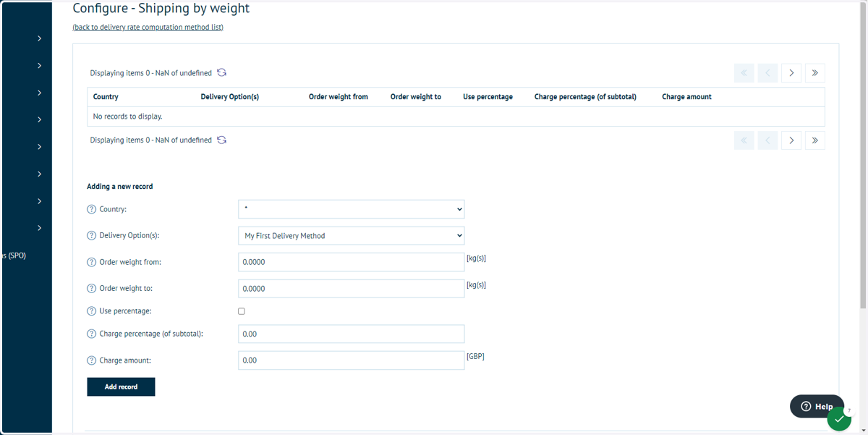Go to last page in top pager
The image size is (868, 435).
(815, 73)
